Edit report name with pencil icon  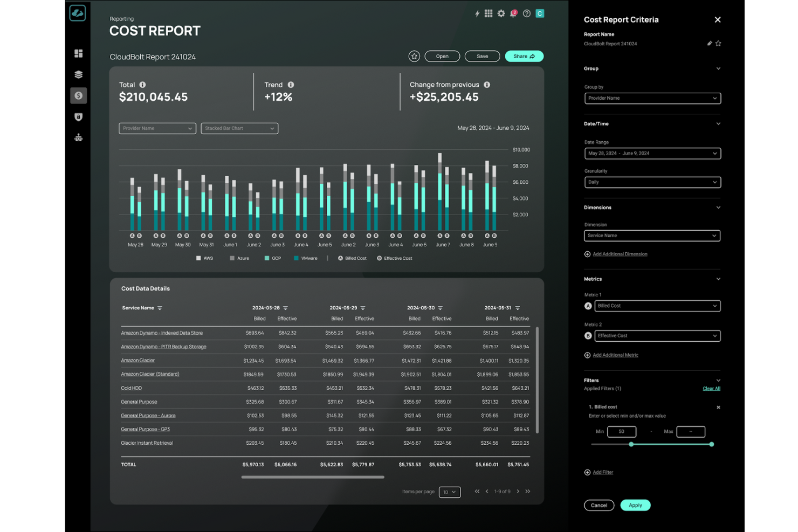710,44
